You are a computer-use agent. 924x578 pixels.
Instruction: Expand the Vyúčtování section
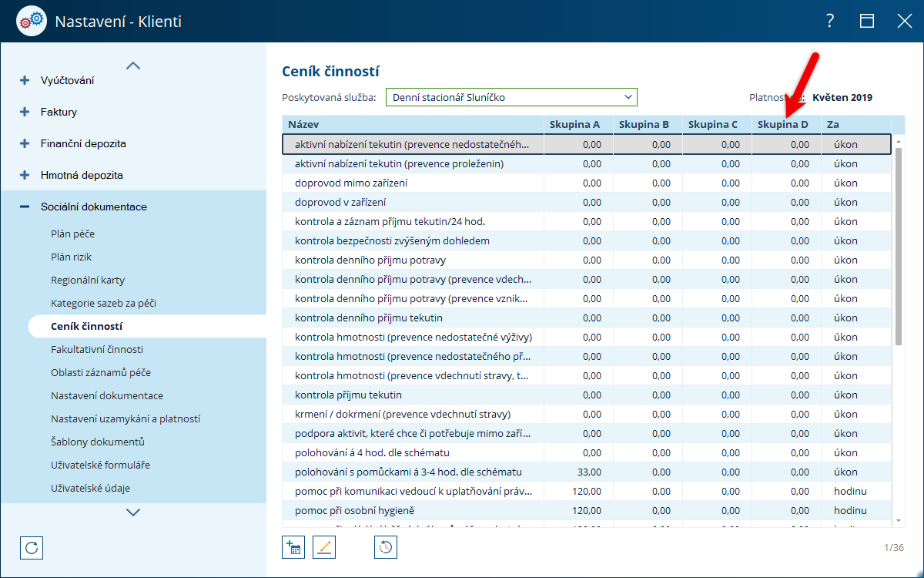coord(25,80)
